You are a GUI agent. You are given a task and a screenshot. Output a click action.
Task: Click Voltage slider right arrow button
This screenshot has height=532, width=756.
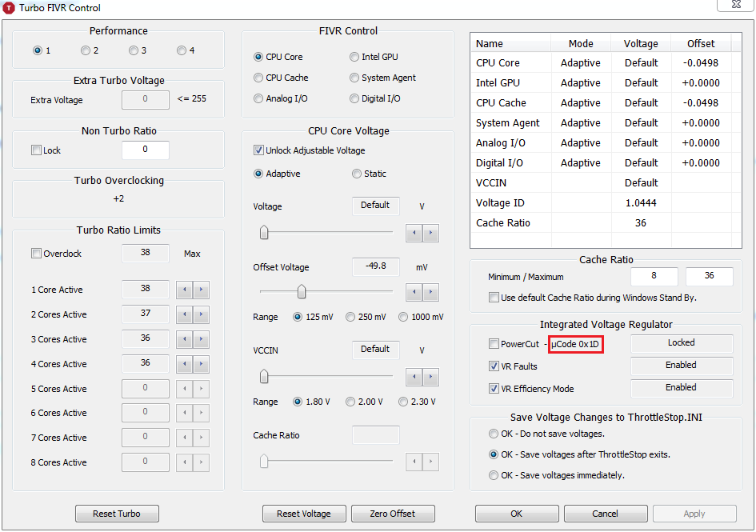click(x=430, y=233)
